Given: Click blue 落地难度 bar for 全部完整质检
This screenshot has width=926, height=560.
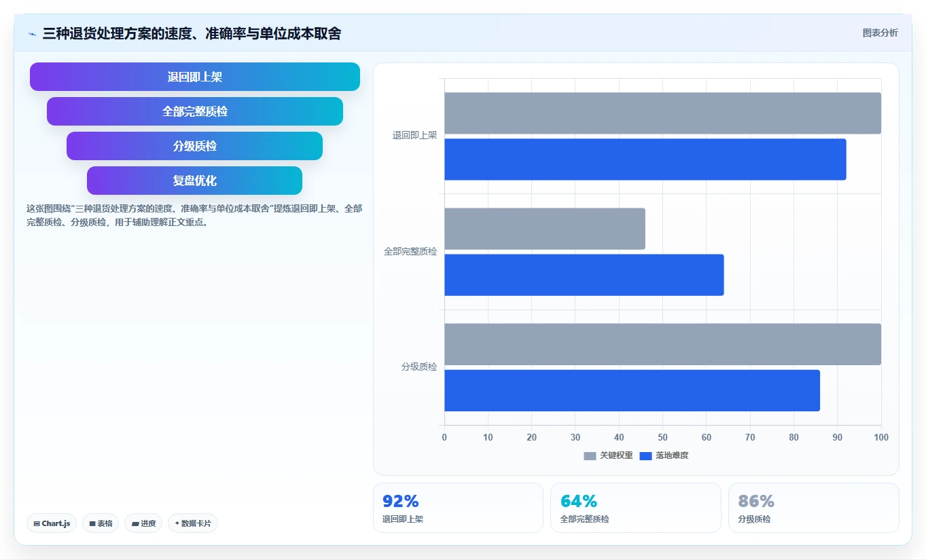Looking at the screenshot, I should click(x=584, y=275).
